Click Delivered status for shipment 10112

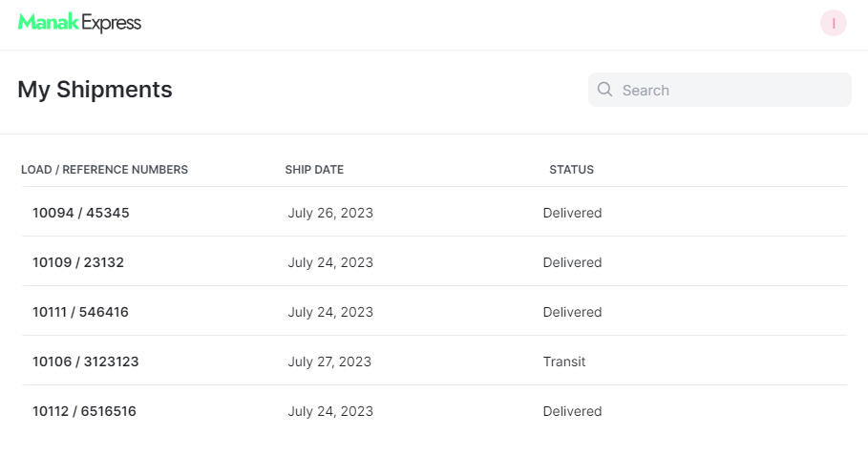click(572, 411)
